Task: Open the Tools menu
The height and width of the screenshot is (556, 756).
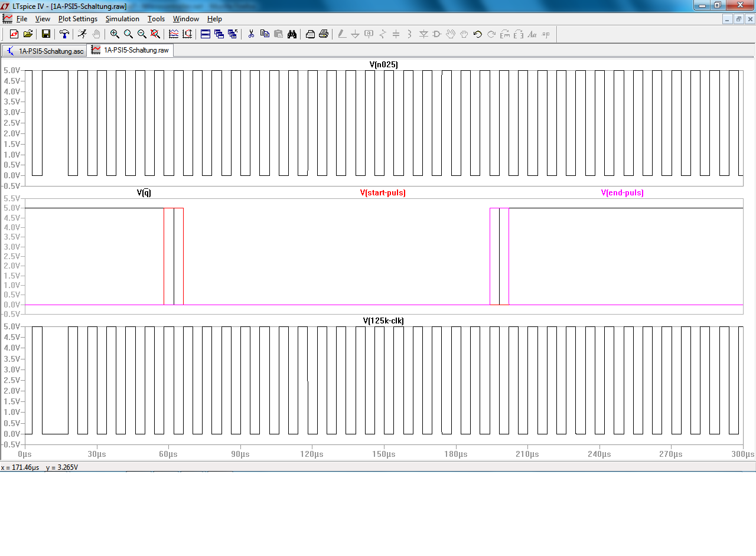Action: (x=156, y=19)
